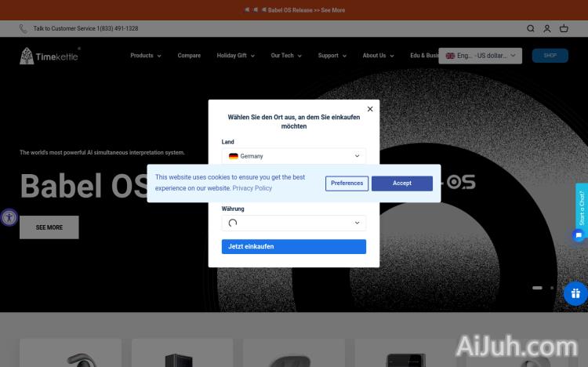
Task: Open the accessibility options icon
Action: [x=9, y=217]
